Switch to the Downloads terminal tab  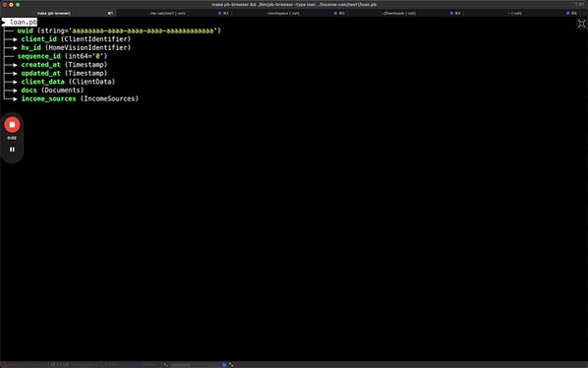[x=405, y=13]
